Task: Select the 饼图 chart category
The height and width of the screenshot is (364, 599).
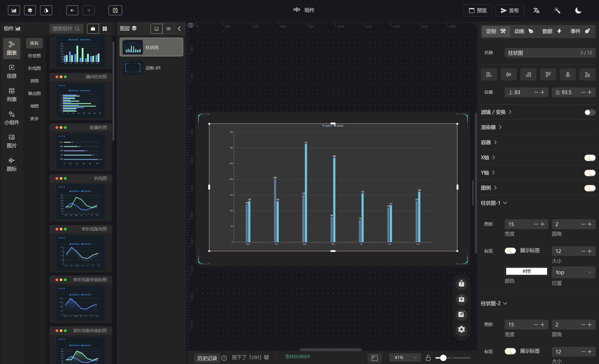Action: point(34,81)
